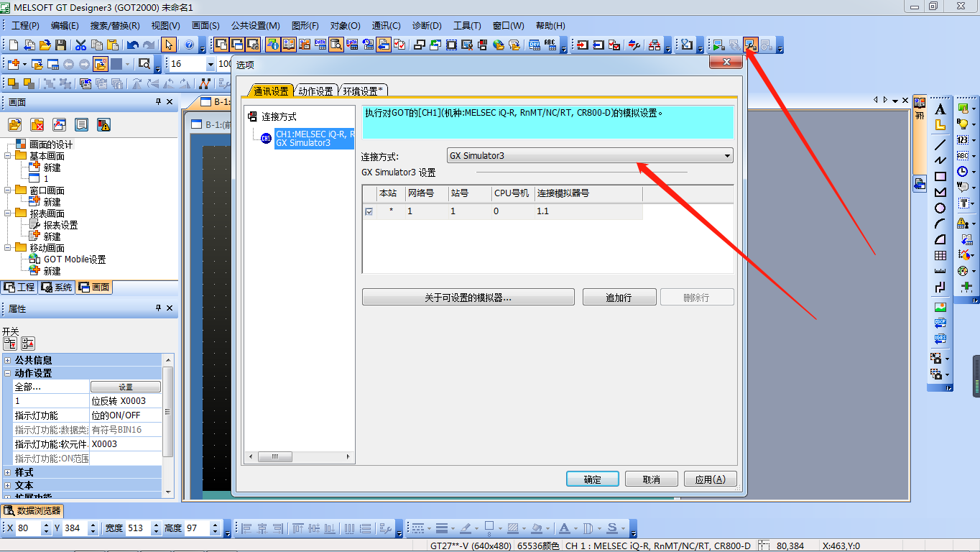Open the font size 16 dropdown

coord(211,64)
